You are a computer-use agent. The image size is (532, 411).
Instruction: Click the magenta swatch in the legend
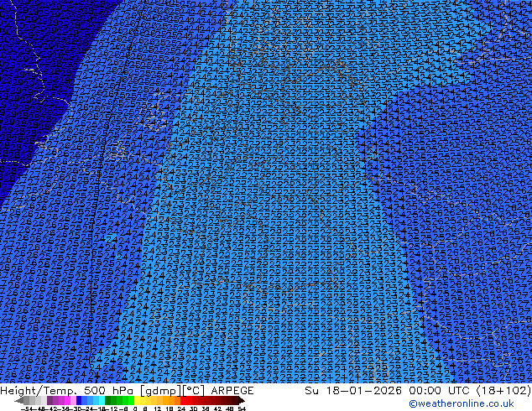[x=67, y=401]
